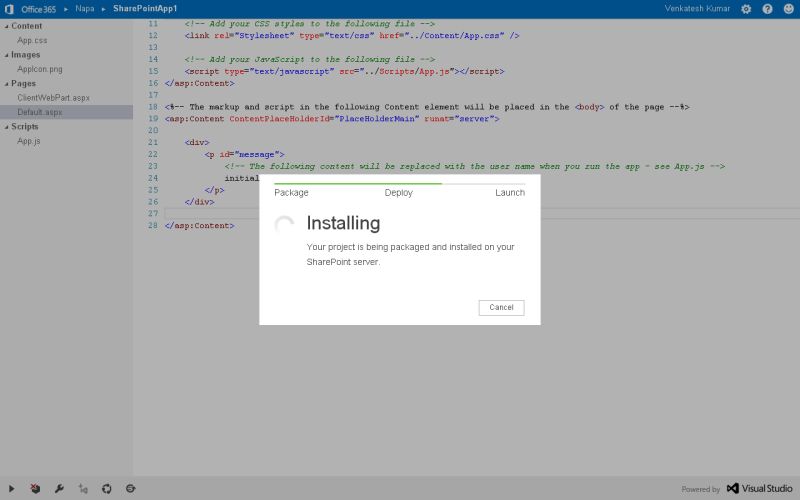The width and height of the screenshot is (800, 500).
Task: Click the Visual Studio logo
Action: [760, 488]
